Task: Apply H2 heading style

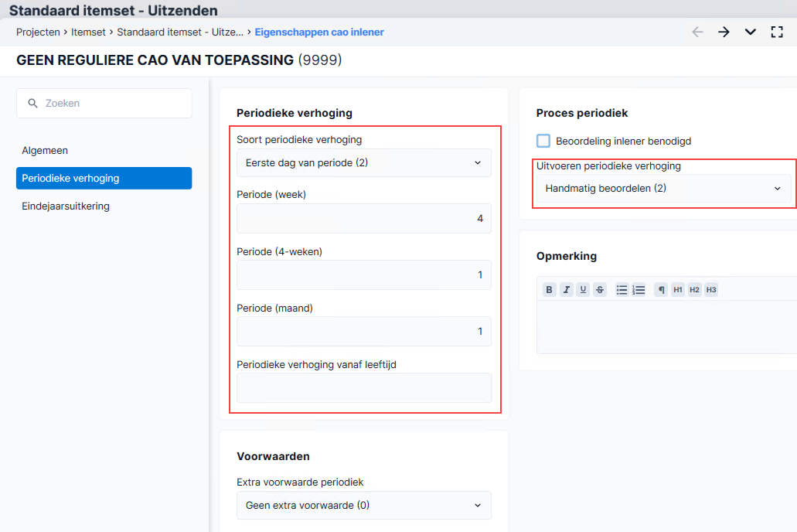Action: click(694, 290)
